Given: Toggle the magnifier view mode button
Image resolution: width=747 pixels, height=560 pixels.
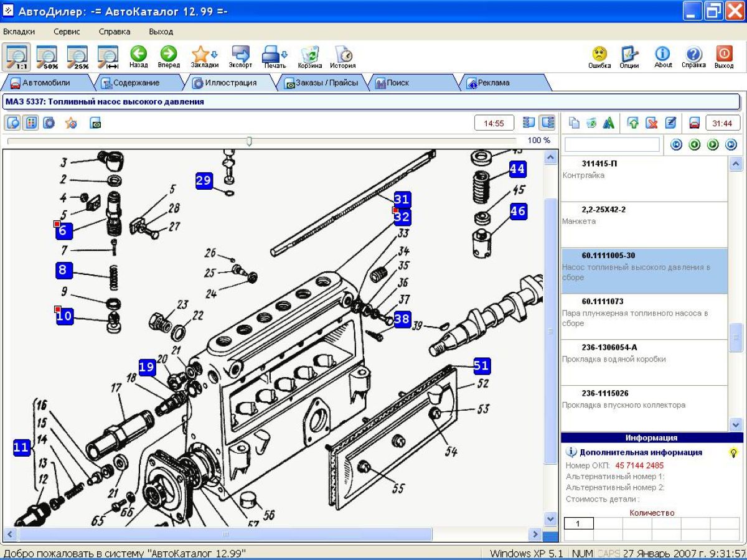Looking at the screenshot, I should [12, 123].
